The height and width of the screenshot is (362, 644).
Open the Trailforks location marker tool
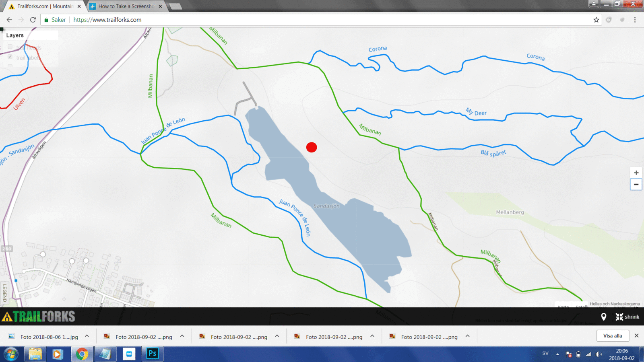[x=603, y=317]
